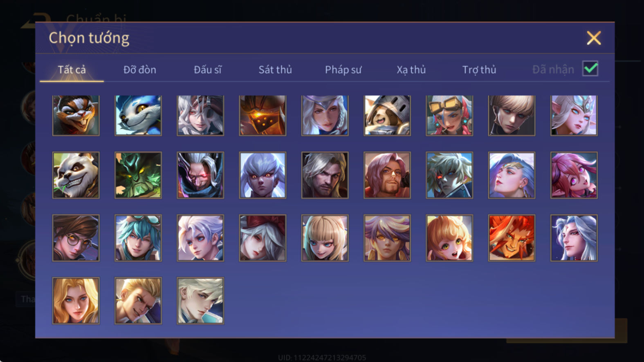Switch to the Đỡ đòn tab

pos(140,69)
